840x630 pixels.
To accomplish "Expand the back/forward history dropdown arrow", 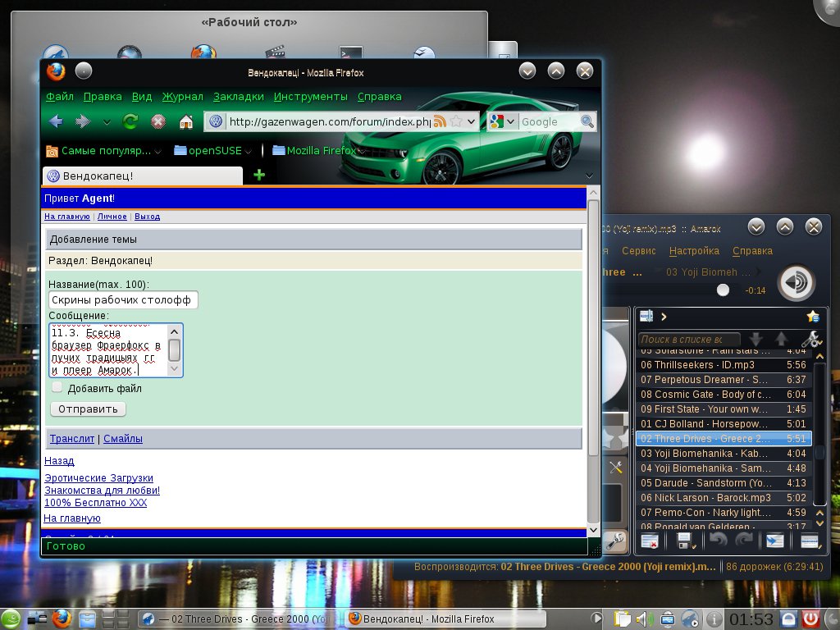I will pyautogui.click(x=107, y=122).
